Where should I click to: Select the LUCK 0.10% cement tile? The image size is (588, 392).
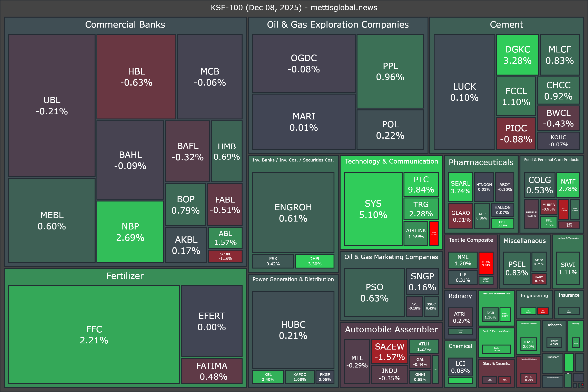pos(464,92)
